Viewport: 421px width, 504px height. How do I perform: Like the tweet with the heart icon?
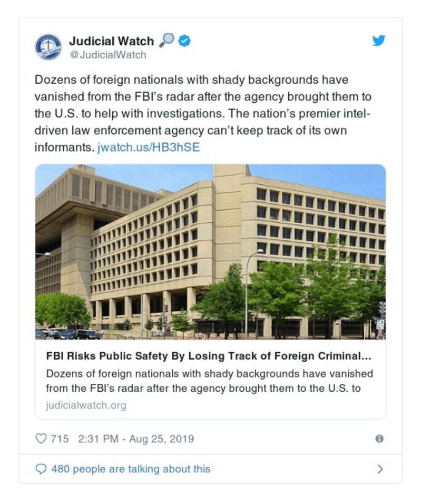tap(41, 439)
